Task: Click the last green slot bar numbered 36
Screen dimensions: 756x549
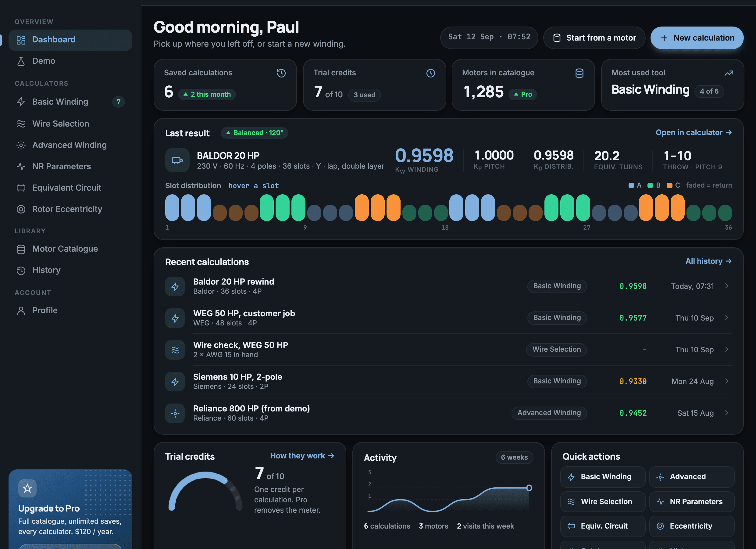Action: 725,213
